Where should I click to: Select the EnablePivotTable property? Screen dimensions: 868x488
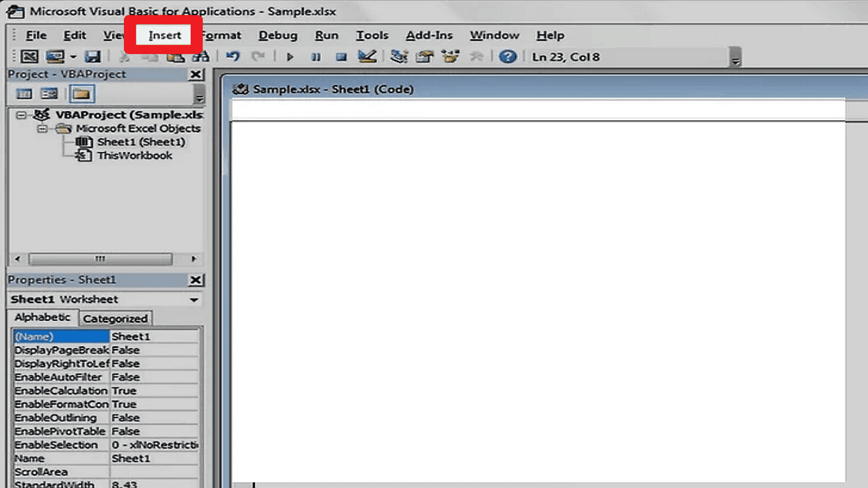coord(62,431)
